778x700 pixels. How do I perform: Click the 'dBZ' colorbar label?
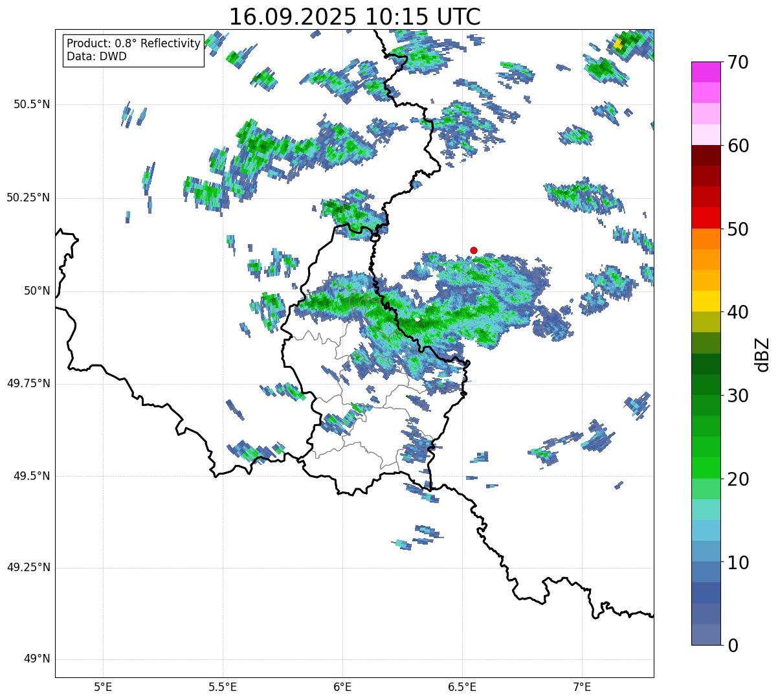762,354
